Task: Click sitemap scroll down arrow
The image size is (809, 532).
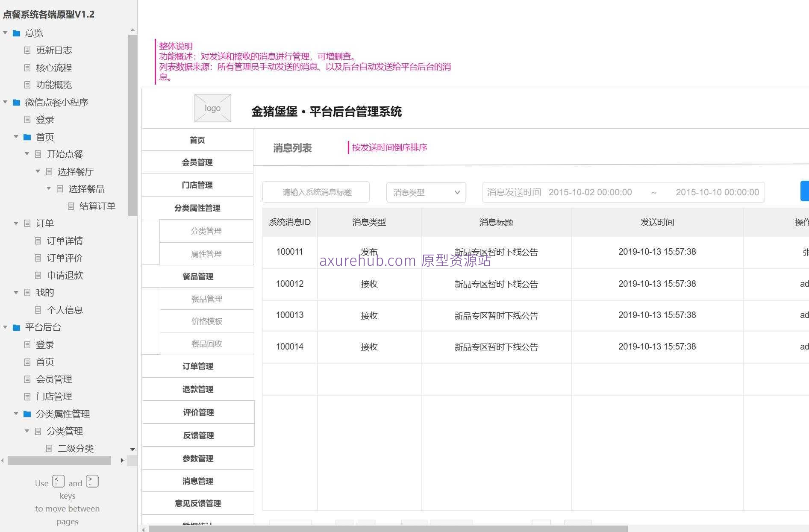Action: point(132,450)
